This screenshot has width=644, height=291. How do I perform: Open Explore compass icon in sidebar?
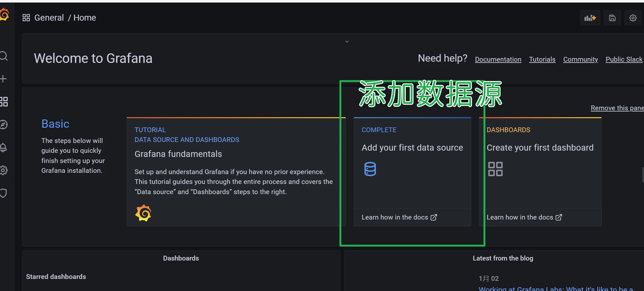pyautogui.click(x=3, y=125)
